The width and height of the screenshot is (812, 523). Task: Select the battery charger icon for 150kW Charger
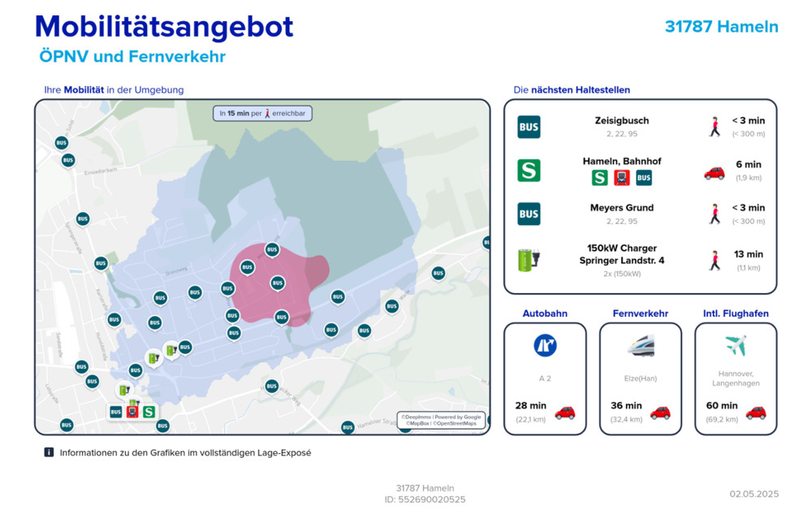tap(529, 260)
